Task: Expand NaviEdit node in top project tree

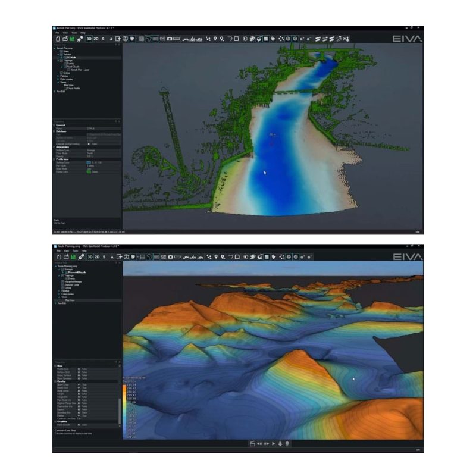Action: (55, 92)
